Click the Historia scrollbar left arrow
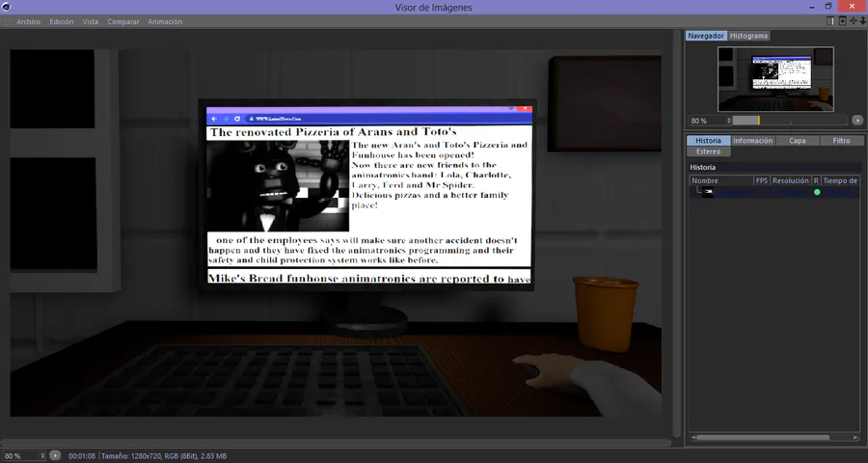Image resolution: width=868 pixels, height=463 pixels. (692, 438)
